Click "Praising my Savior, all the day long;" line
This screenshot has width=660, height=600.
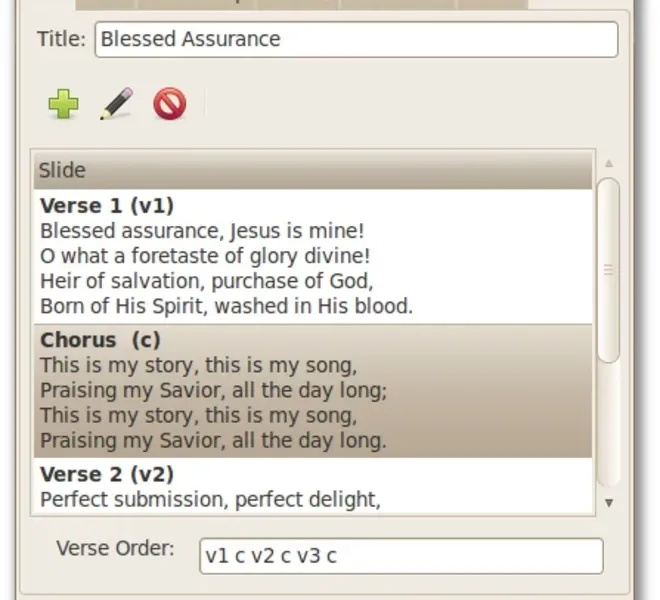coord(213,390)
